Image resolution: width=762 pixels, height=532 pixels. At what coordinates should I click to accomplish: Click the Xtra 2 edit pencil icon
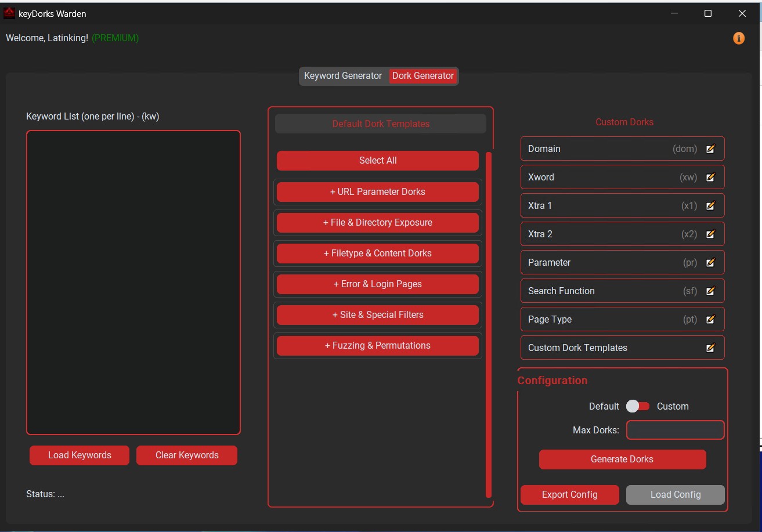click(710, 234)
